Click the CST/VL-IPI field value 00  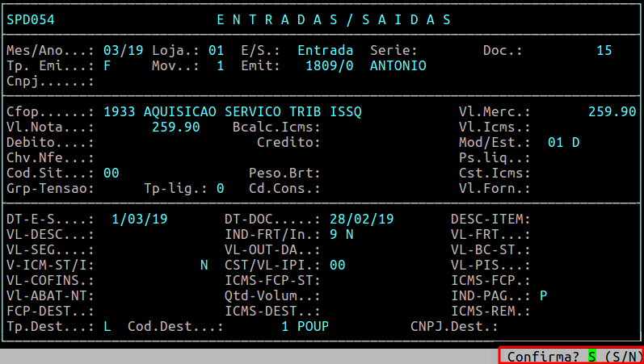[x=337, y=265]
